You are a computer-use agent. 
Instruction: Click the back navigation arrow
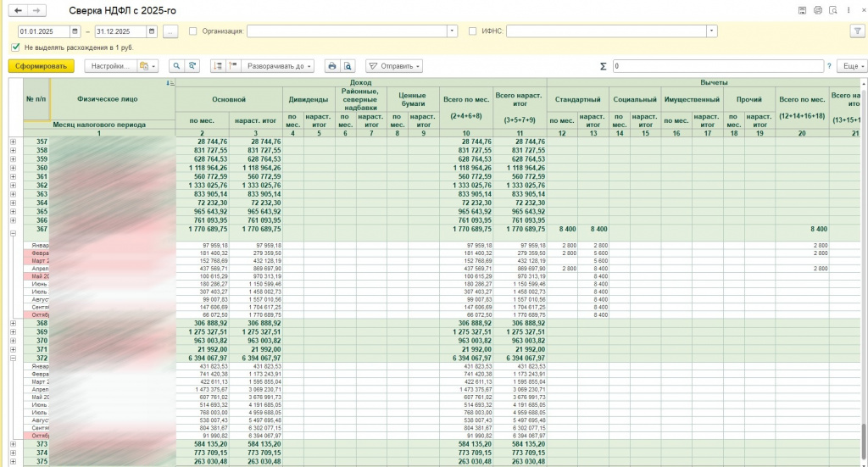19,10
